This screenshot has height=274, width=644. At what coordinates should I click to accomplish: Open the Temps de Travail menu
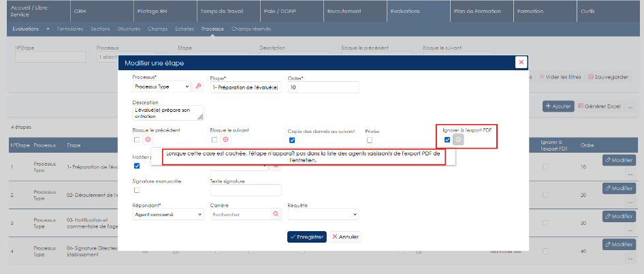point(228,11)
